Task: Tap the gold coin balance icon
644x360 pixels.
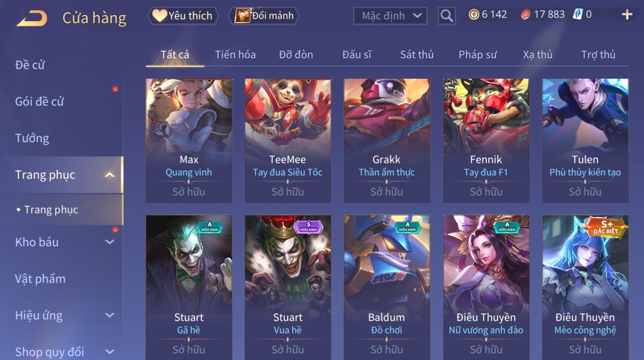Action: pyautogui.click(x=474, y=15)
